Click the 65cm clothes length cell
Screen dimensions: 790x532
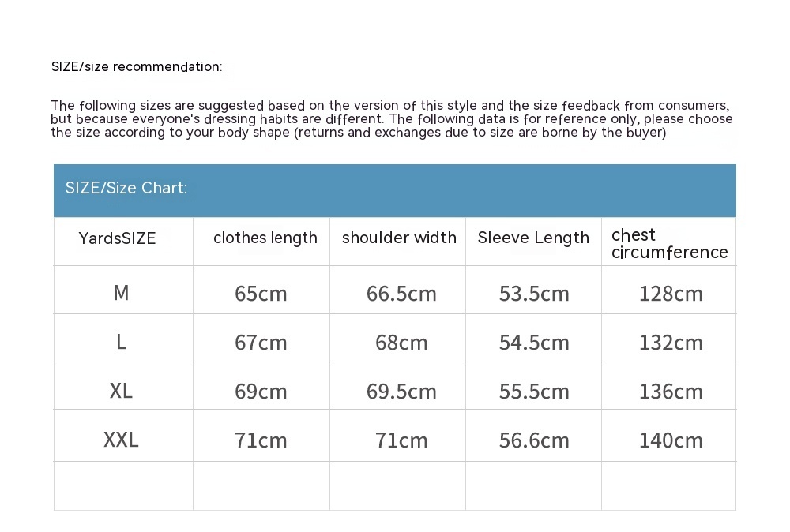pos(261,294)
